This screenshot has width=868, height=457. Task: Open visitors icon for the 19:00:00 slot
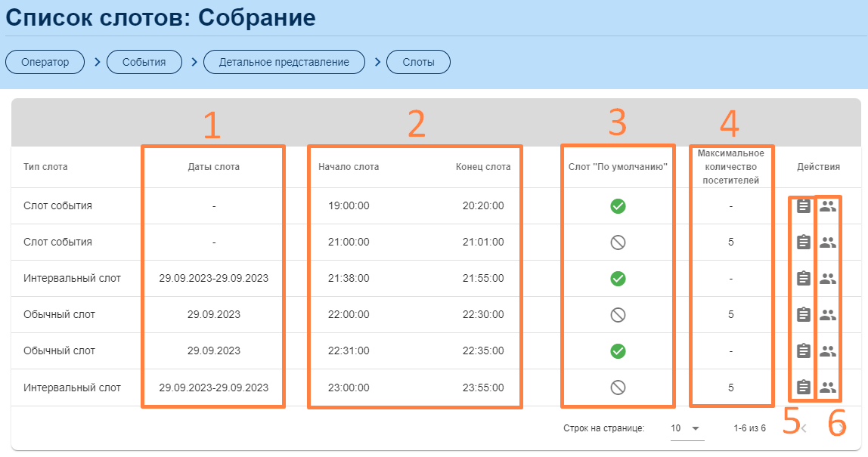[828, 206]
